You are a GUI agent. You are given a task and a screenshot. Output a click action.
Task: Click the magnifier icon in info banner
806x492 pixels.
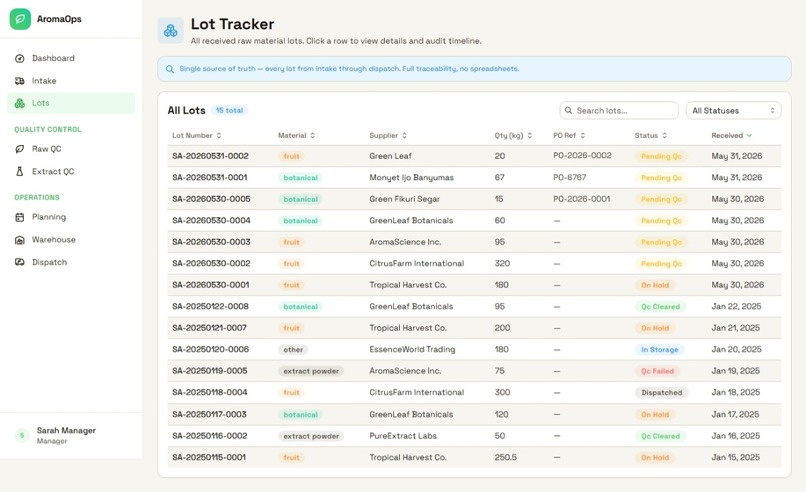click(170, 69)
